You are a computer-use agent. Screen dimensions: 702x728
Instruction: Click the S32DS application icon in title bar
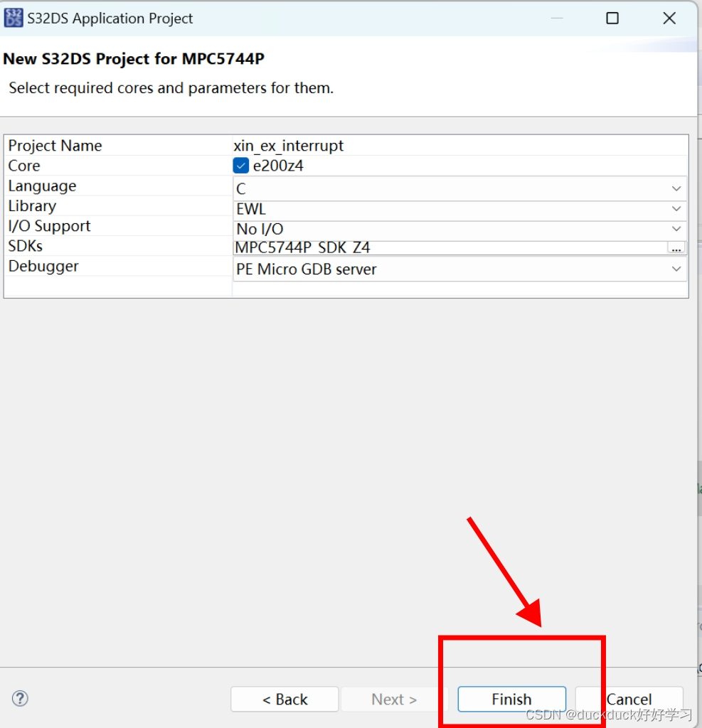(13, 18)
